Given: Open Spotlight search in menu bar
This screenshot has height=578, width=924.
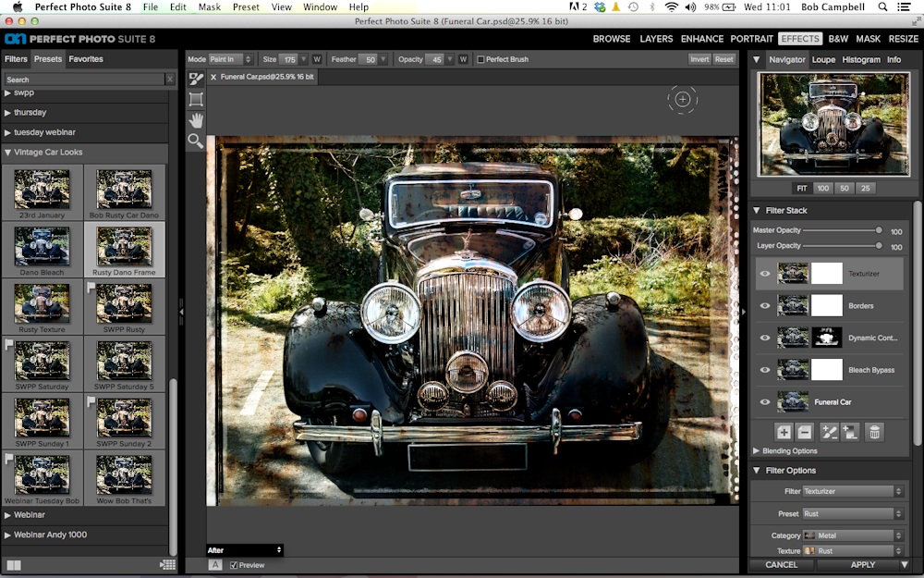Looking at the screenshot, I should (x=882, y=7).
